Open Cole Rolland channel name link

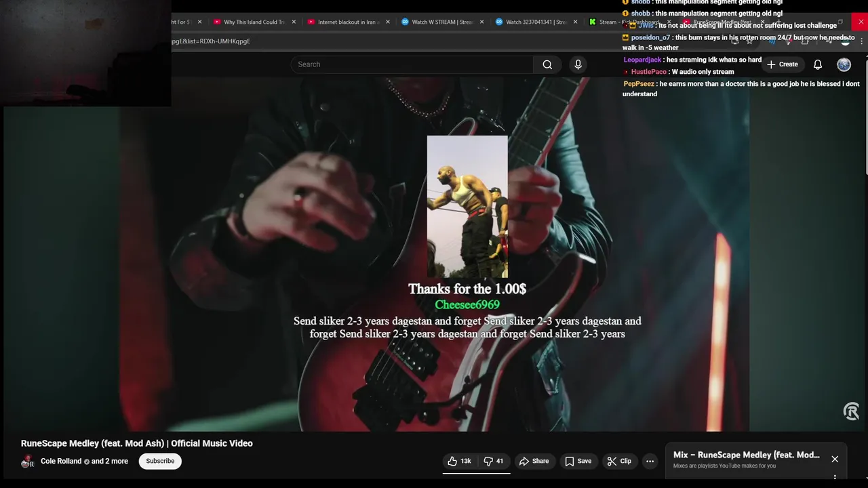(x=61, y=461)
